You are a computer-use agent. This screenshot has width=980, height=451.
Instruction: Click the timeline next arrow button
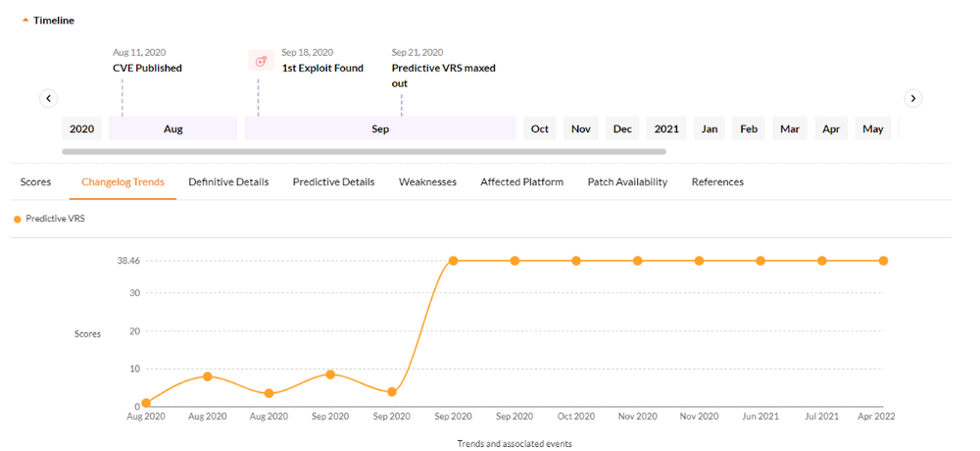(x=913, y=98)
